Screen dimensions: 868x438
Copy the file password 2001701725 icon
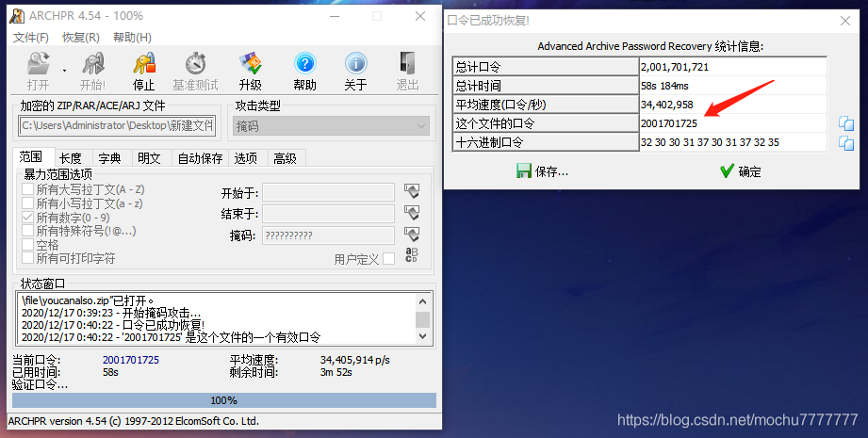pyautogui.click(x=846, y=123)
